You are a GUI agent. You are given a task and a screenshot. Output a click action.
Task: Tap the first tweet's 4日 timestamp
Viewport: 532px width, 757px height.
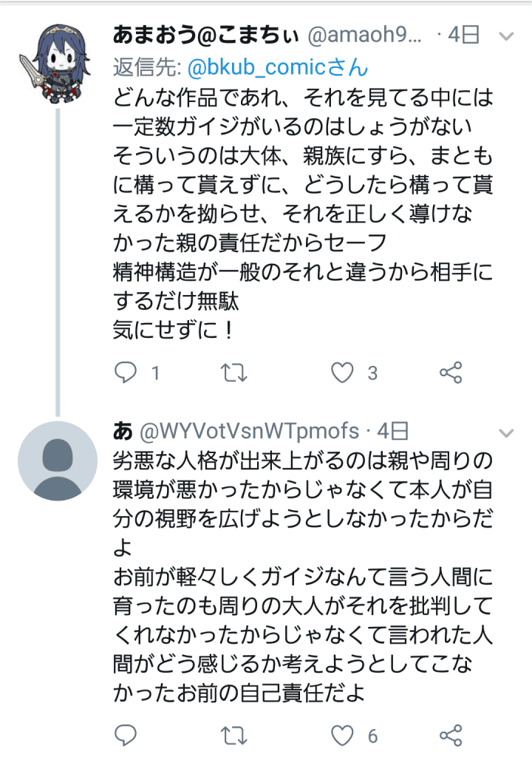[464, 34]
